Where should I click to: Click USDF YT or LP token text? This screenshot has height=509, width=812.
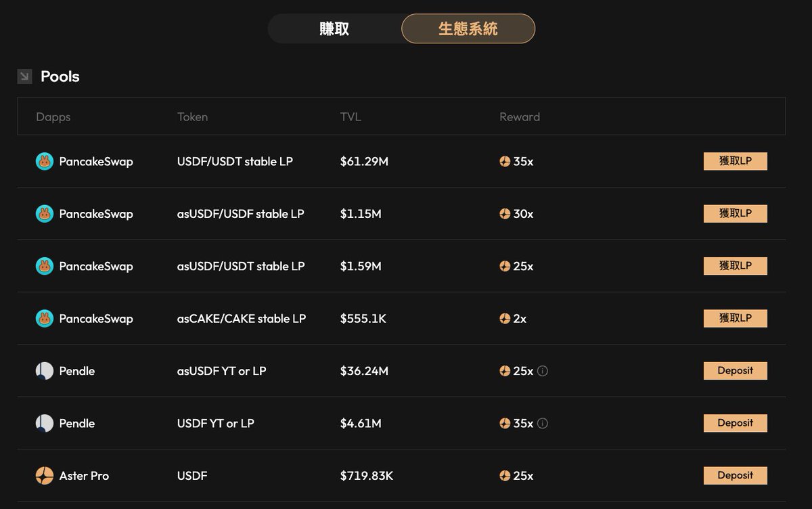click(x=216, y=424)
